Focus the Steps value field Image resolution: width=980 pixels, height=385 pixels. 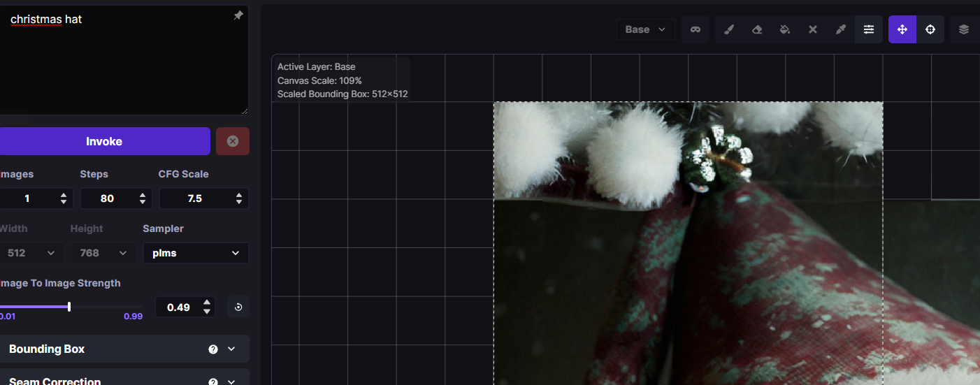(x=108, y=198)
